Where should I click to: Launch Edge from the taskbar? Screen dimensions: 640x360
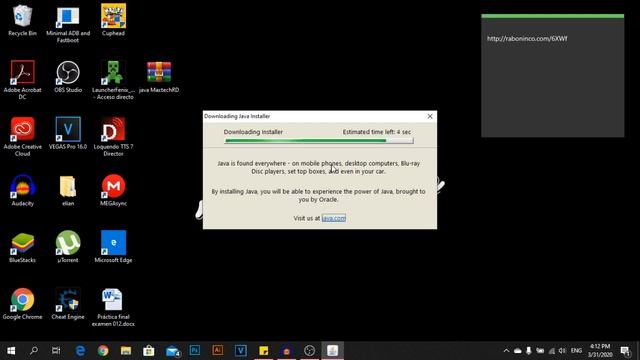point(80,350)
